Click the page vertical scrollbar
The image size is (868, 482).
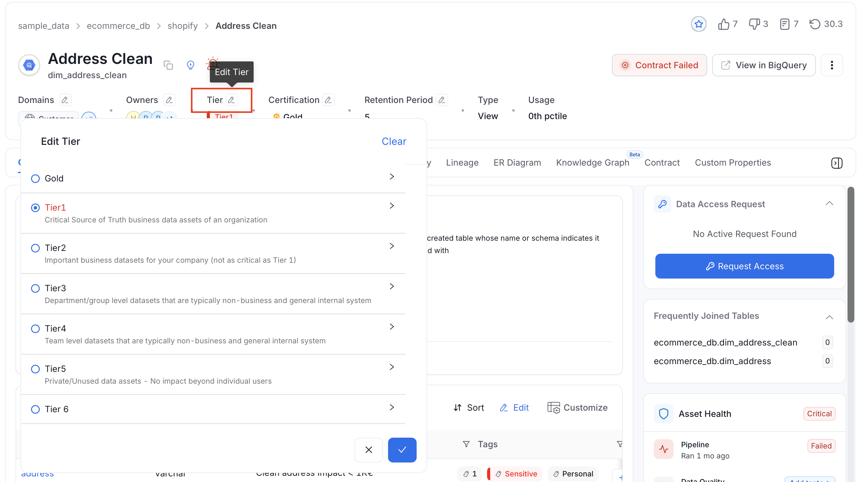851,255
